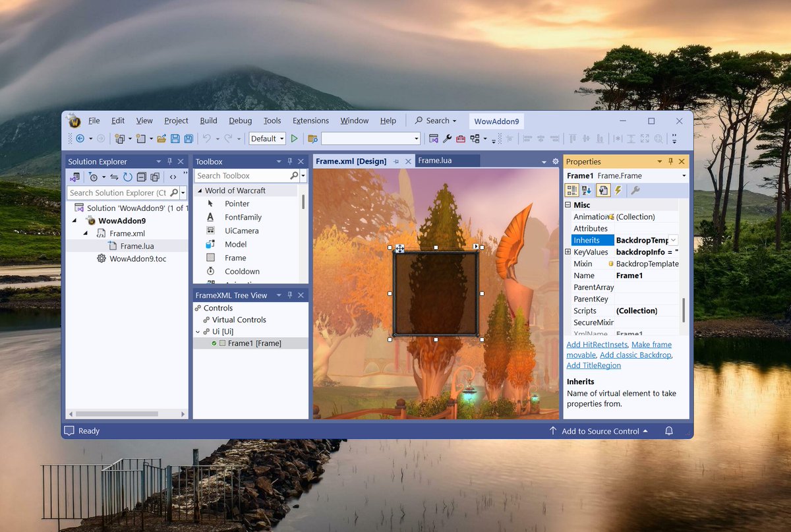Collapse the Misc property category

click(568, 205)
